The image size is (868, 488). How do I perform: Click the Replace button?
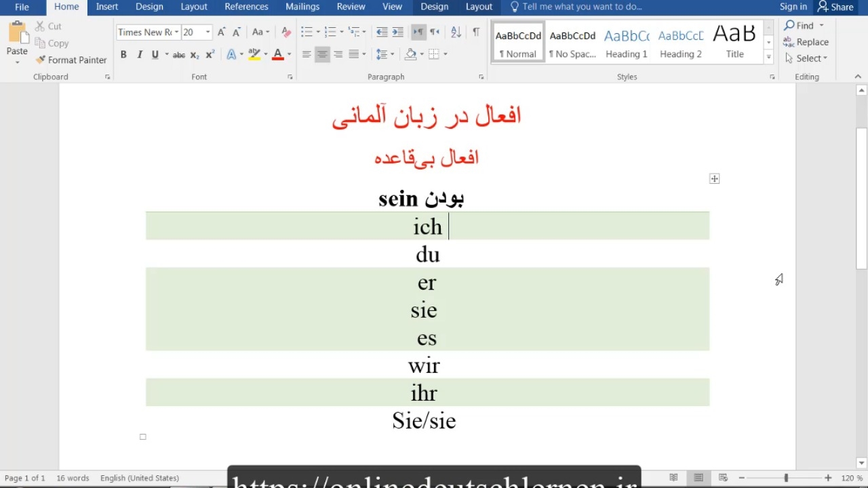click(x=806, y=42)
